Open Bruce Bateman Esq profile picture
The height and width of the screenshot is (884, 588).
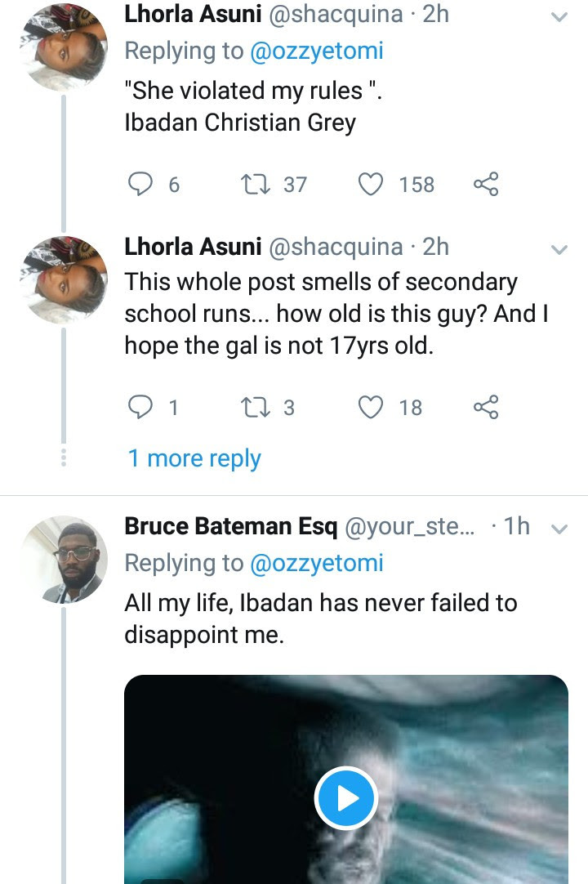pyautogui.click(x=62, y=559)
